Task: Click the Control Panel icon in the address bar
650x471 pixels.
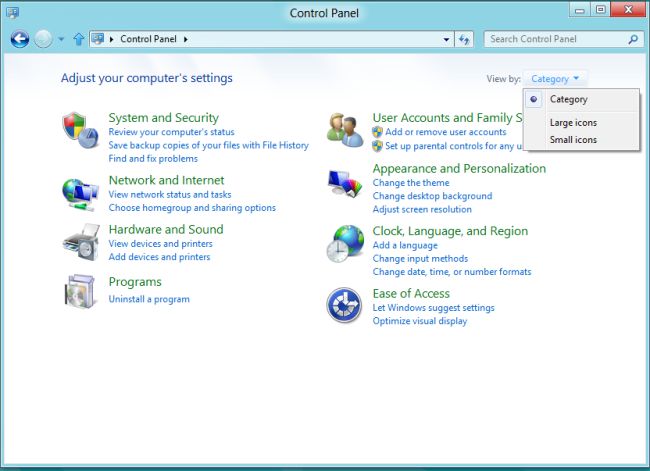Action: tap(98, 39)
